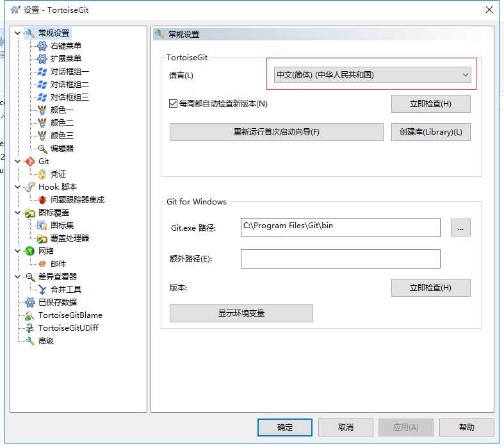Image resolution: width=504 pixels, height=448 pixels.
Task: Click the 帮助 button
Action: pyautogui.click(x=467, y=427)
